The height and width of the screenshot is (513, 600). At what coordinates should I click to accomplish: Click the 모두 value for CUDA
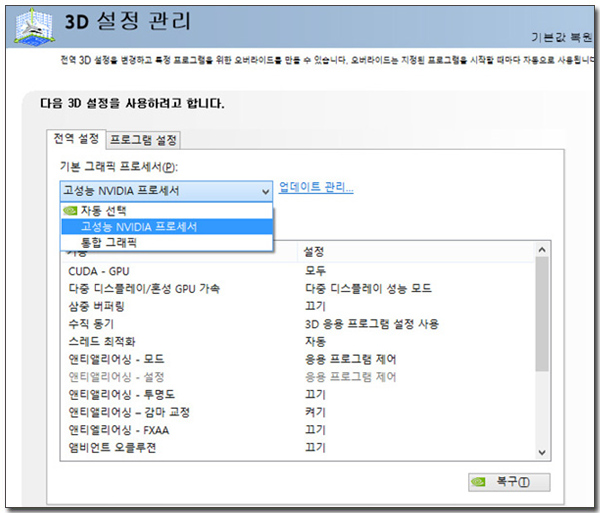click(315, 271)
